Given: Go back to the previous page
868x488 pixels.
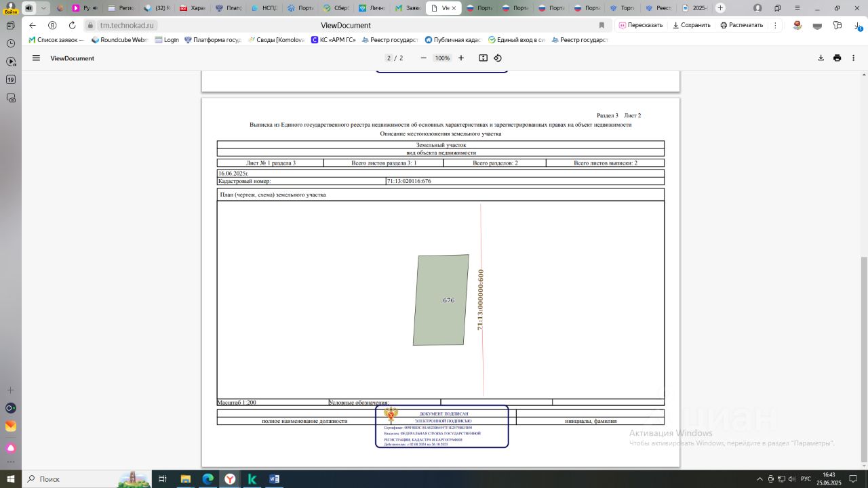Looking at the screenshot, I should pyautogui.click(x=33, y=25).
